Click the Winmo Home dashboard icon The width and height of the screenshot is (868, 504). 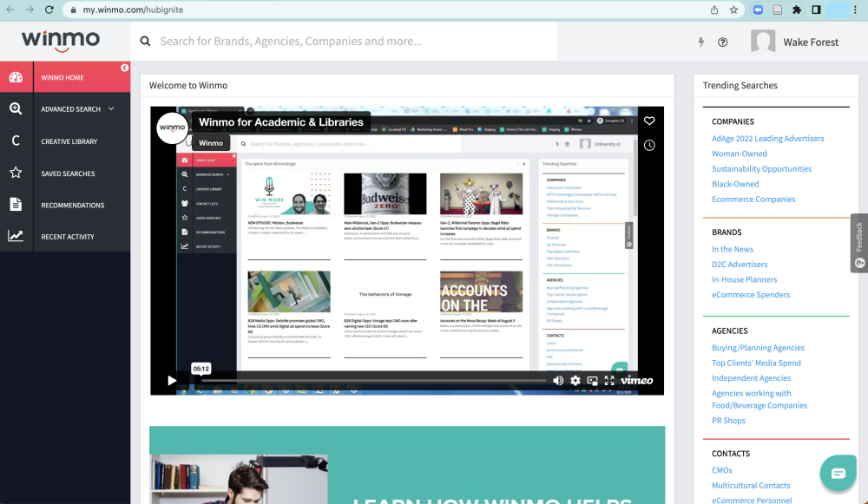(16, 77)
